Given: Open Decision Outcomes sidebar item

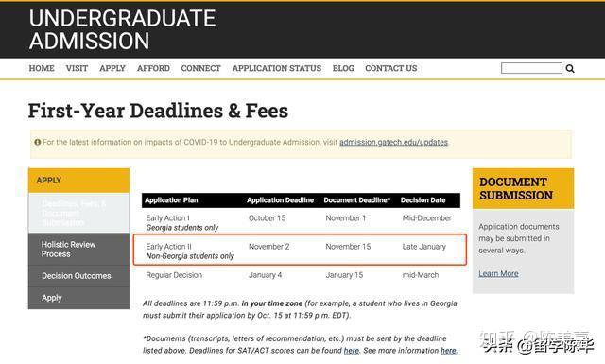Looking at the screenshot, I should click(x=78, y=276).
